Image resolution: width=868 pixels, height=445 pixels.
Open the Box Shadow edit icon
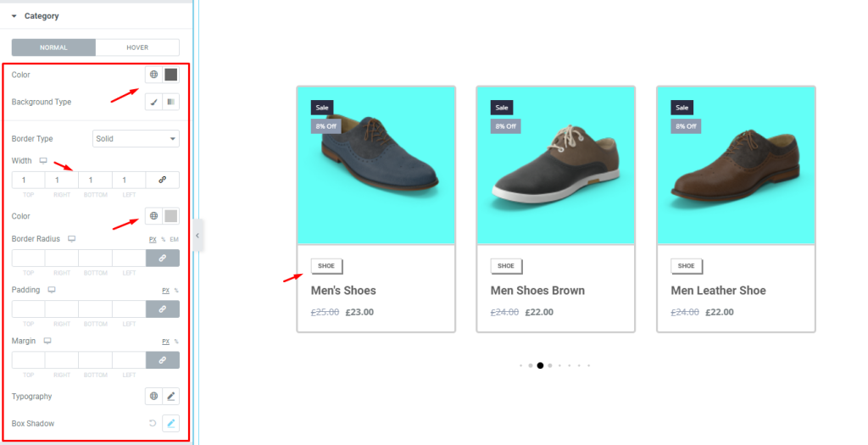[x=171, y=424]
